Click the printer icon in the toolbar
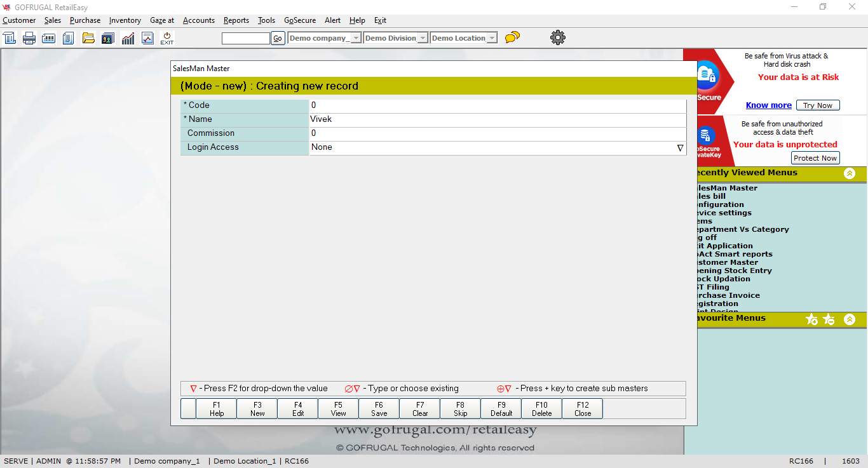This screenshot has height=468, width=868. point(29,38)
